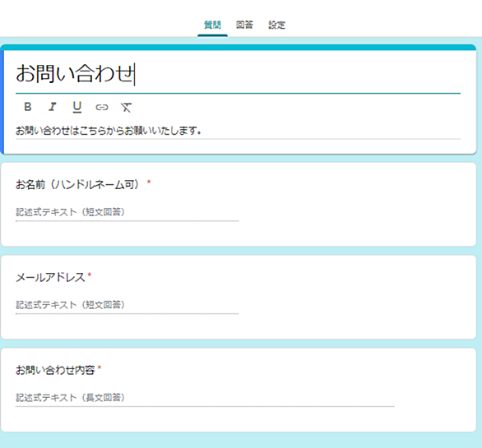This screenshot has width=482, height=448.
Task: Click the form title お問い合わせ field
Action: click(x=238, y=74)
